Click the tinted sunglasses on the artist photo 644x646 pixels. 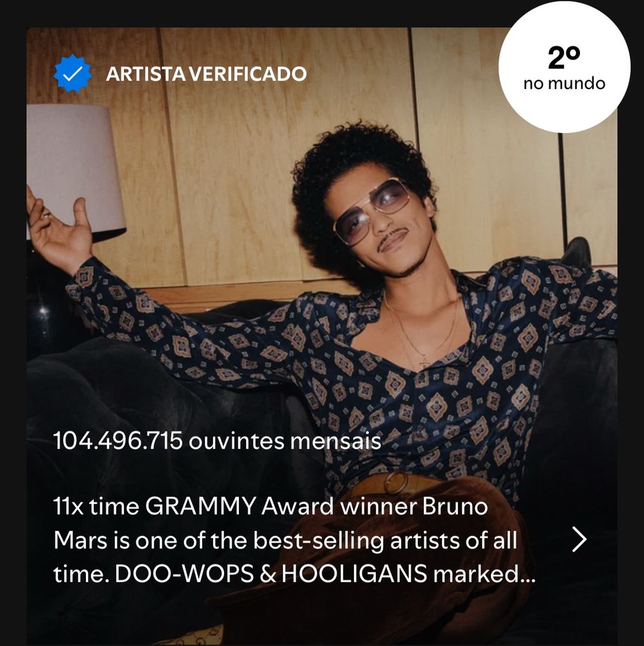coord(371,211)
